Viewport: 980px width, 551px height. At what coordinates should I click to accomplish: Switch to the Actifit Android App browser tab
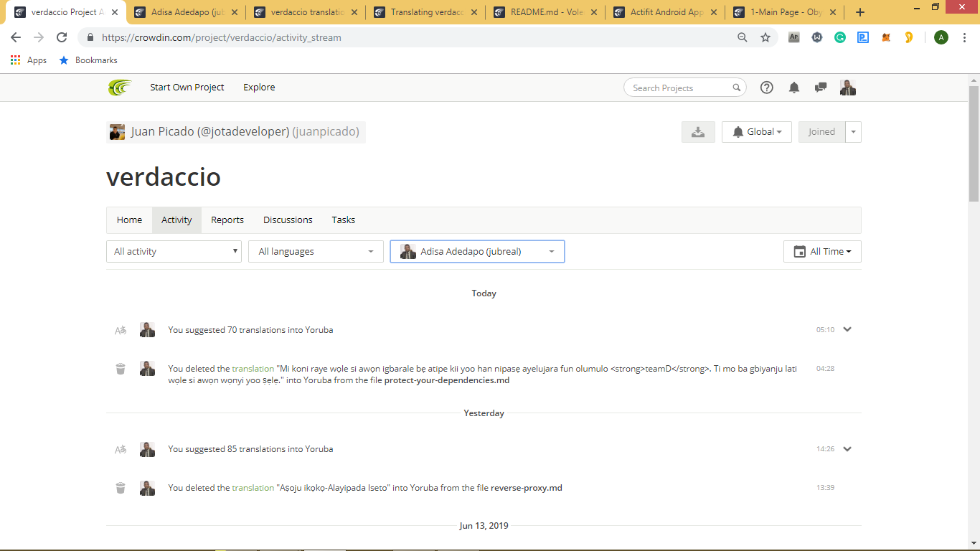coord(665,12)
